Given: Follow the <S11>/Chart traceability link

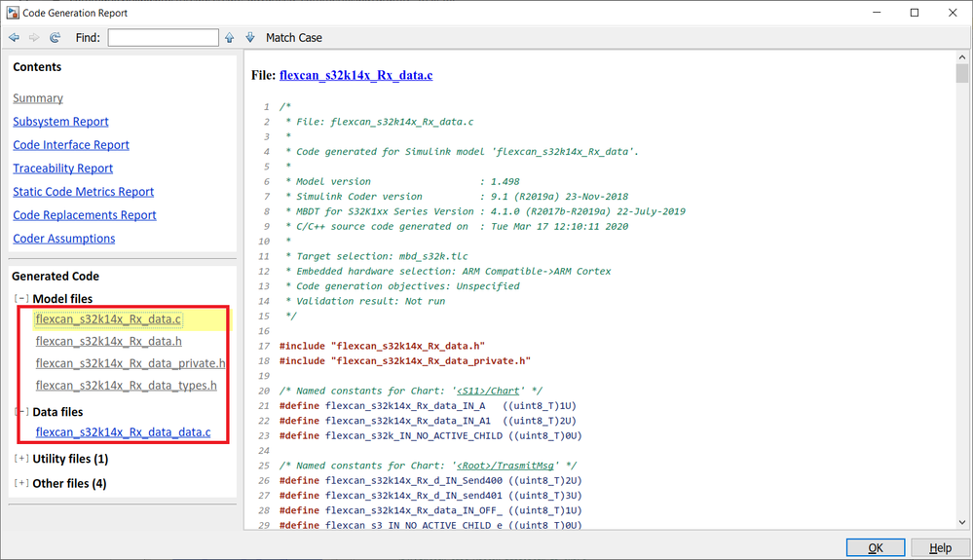Looking at the screenshot, I should pos(488,391).
